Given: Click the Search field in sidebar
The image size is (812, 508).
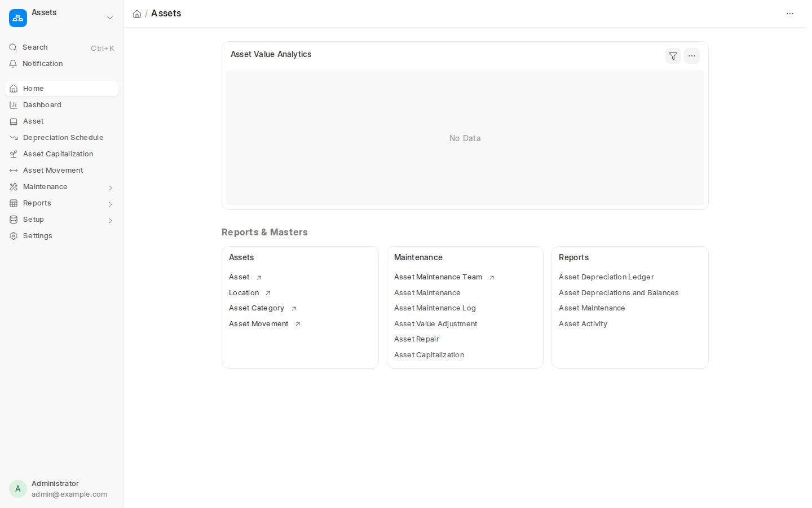Looking at the screenshot, I should (61, 47).
